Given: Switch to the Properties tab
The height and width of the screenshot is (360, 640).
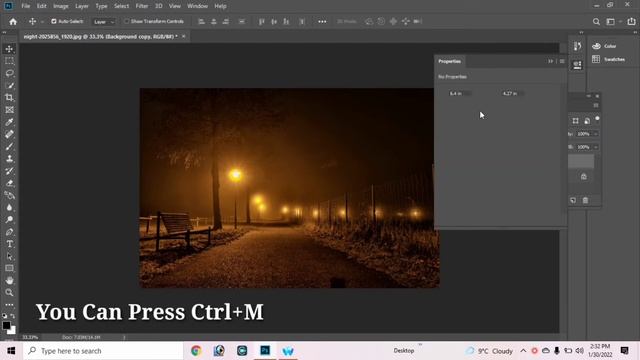Looking at the screenshot, I should [449, 61].
